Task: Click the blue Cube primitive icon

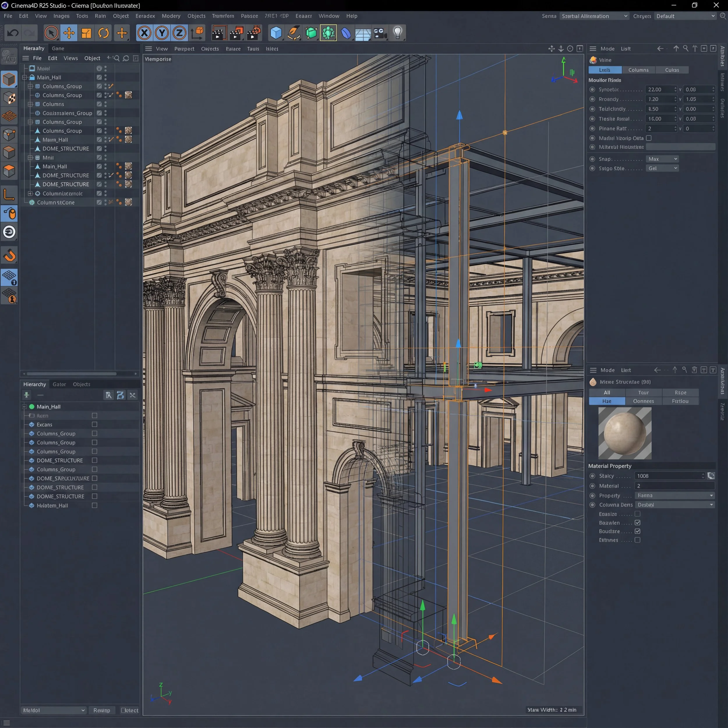Action: [x=276, y=33]
